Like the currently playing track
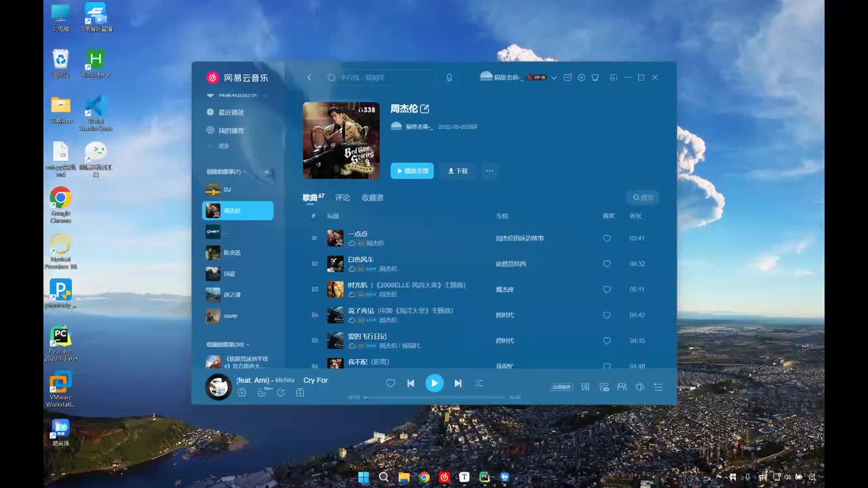868x488 pixels. (x=391, y=384)
